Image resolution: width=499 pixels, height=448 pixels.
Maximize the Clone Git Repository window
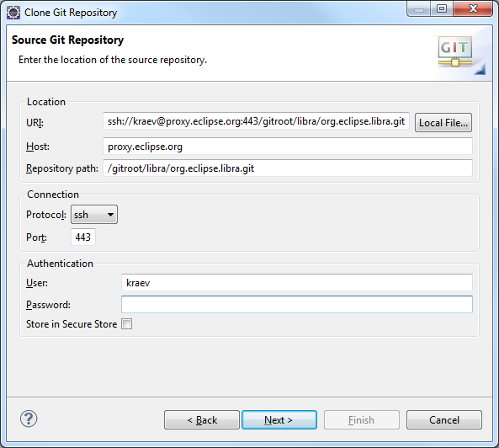point(442,8)
